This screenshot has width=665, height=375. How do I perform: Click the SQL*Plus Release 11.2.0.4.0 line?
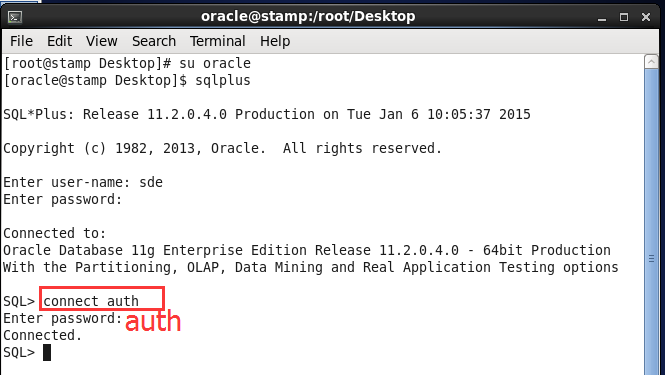pyautogui.click(x=267, y=115)
